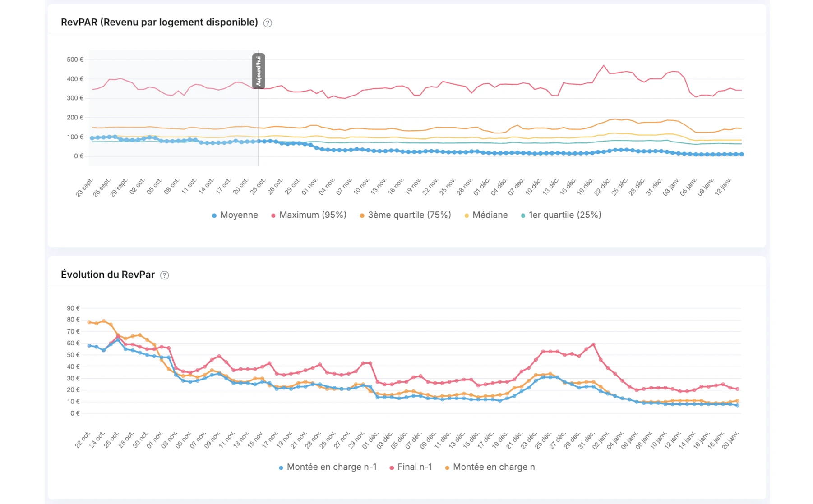813x504 pixels.
Task: Click the 500 € axis label
Action: click(75, 60)
